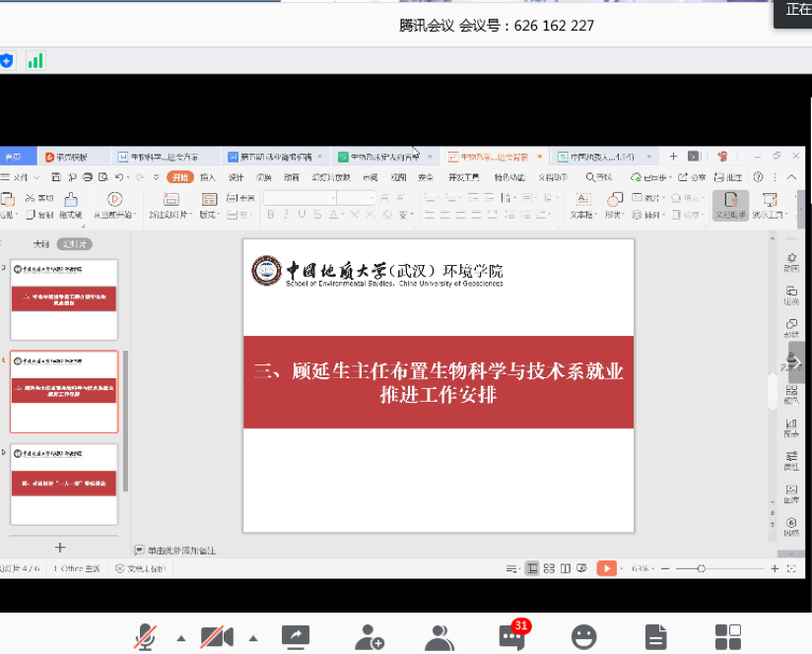This screenshot has height=654, width=812.
Task: Open the meeting documents icon
Action: [656, 637]
